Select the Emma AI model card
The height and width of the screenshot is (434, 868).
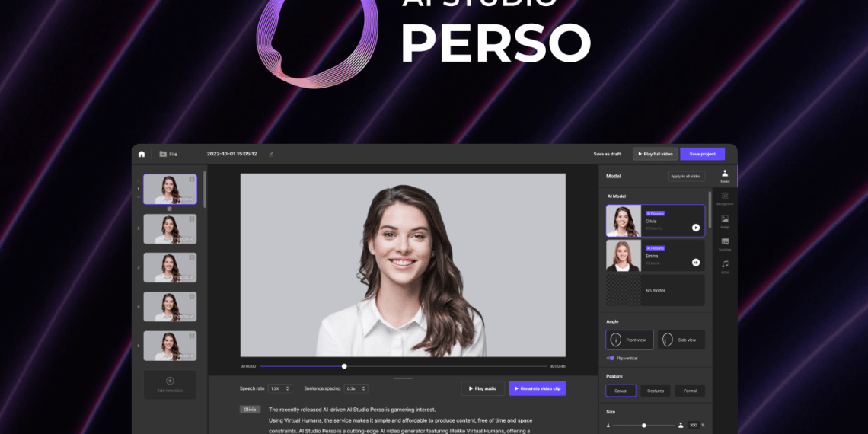click(x=656, y=256)
